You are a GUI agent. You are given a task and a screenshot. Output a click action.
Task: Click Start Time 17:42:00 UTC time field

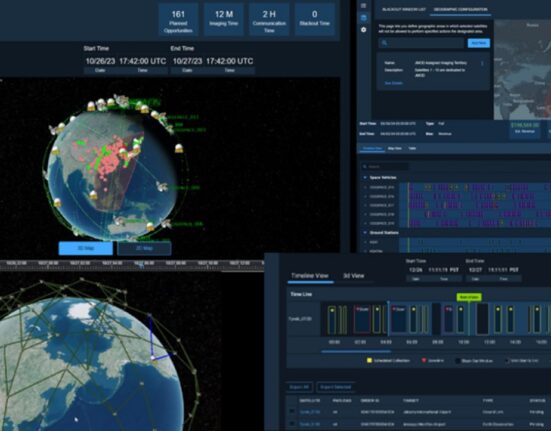click(x=142, y=61)
